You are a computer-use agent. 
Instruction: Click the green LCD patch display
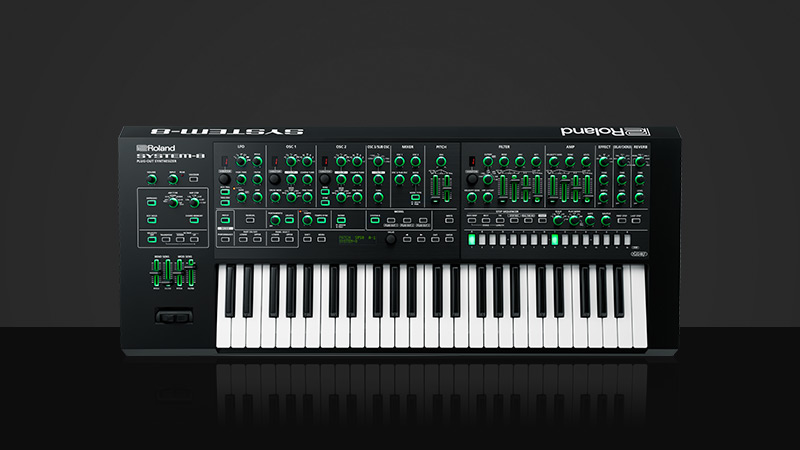357,239
